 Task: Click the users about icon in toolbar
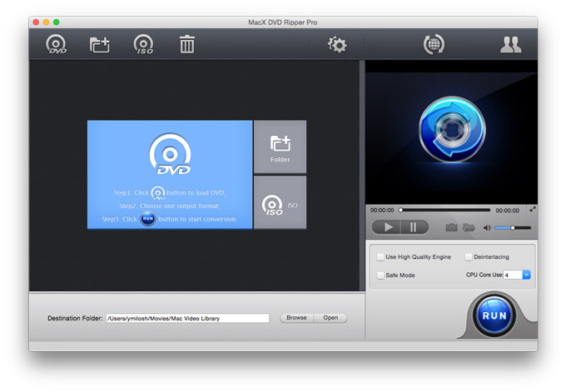pyautogui.click(x=510, y=45)
